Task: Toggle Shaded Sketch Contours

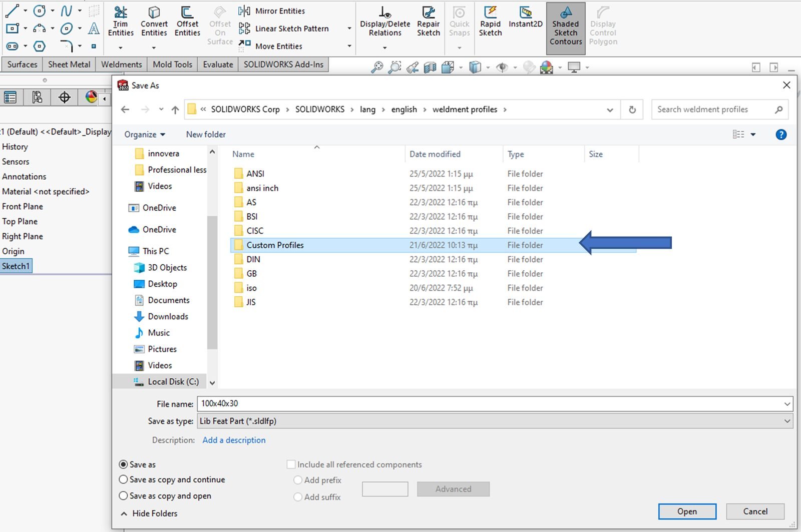Action: 566,26
